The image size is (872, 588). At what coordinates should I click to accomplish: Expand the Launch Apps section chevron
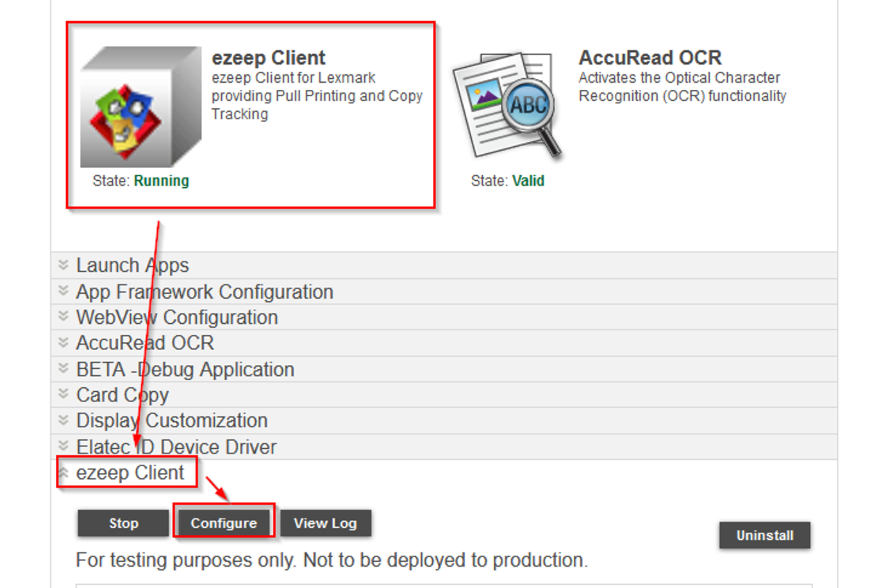click(x=63, y=265)
